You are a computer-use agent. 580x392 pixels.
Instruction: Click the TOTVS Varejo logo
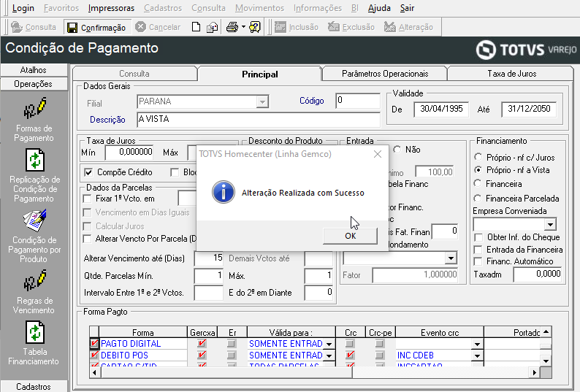click(526, 50)
